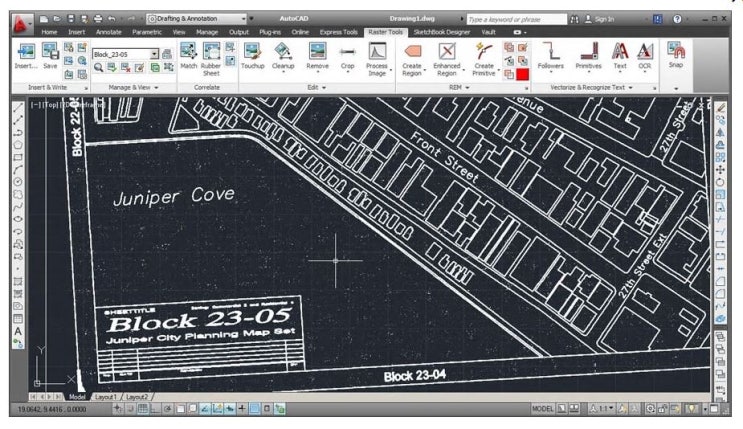Expand Vectorize & Recognize Text panel
The height and width of the screenshot is (429, 743).
[x=591, y=88]
